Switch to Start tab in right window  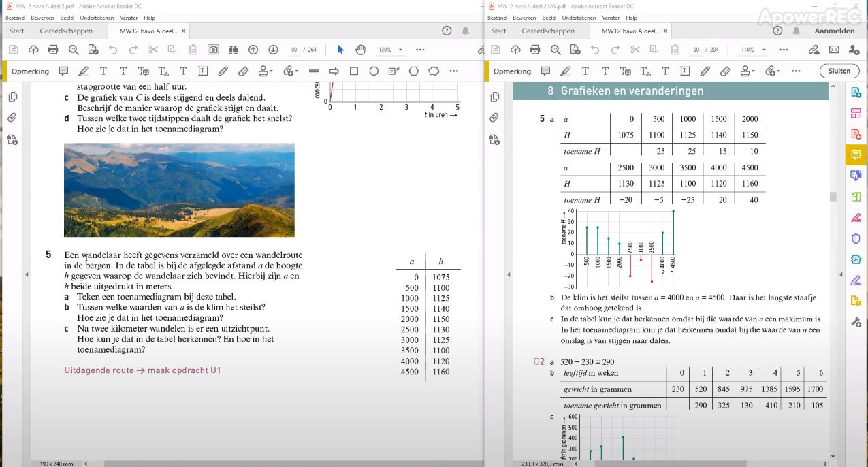click(x=499, y=31)
